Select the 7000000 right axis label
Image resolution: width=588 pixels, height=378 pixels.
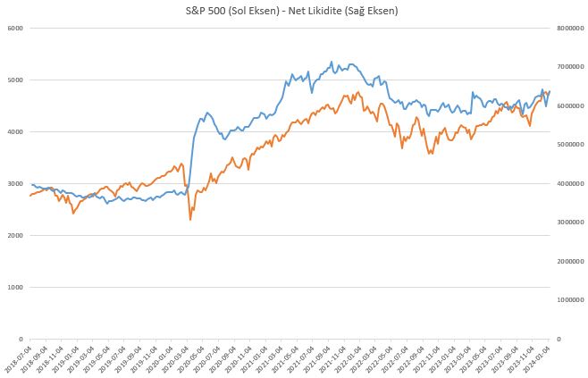click(x=570, y=67)
